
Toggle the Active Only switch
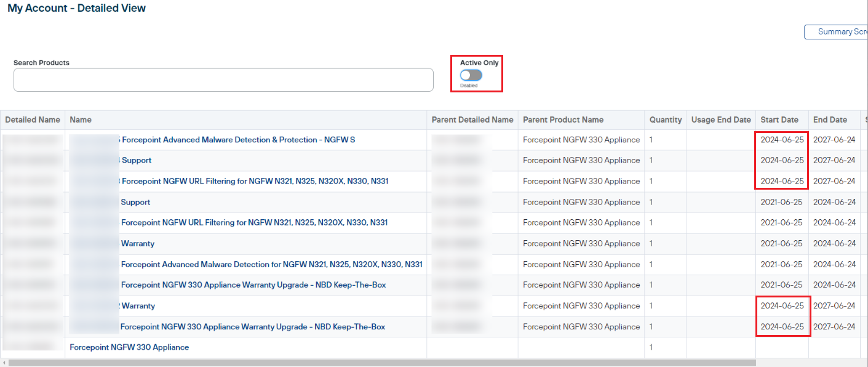click(471, 75)
